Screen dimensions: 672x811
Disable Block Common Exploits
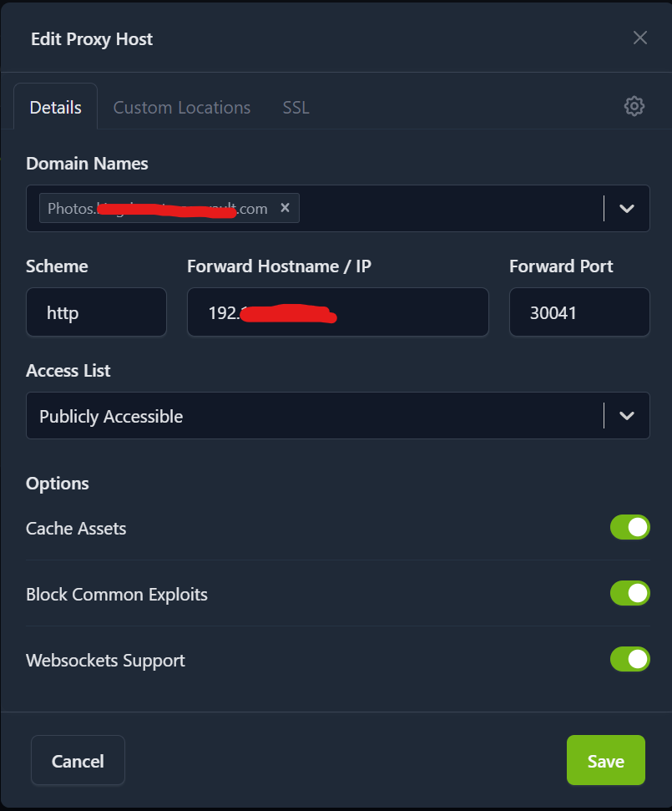coord(629,593)
